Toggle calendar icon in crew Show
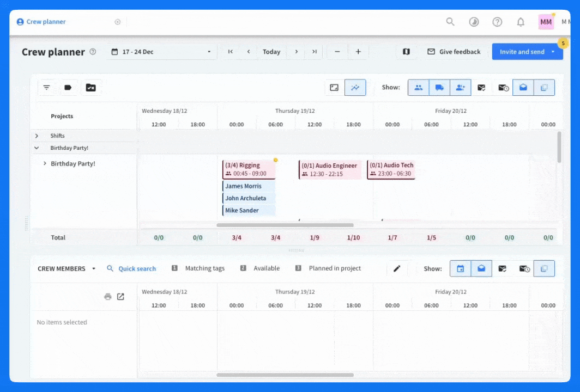The image size is (580, 392). coord(460,268)
